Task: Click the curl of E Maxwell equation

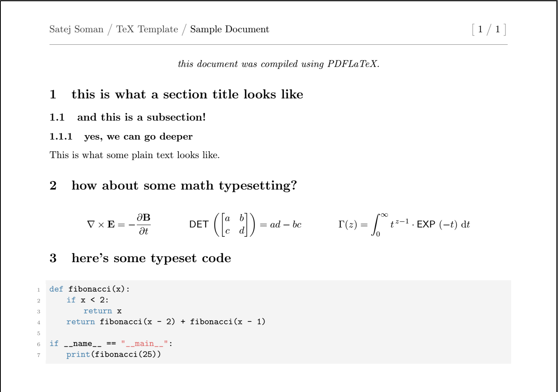Action: pyautogui.click(x=119, y=224)
